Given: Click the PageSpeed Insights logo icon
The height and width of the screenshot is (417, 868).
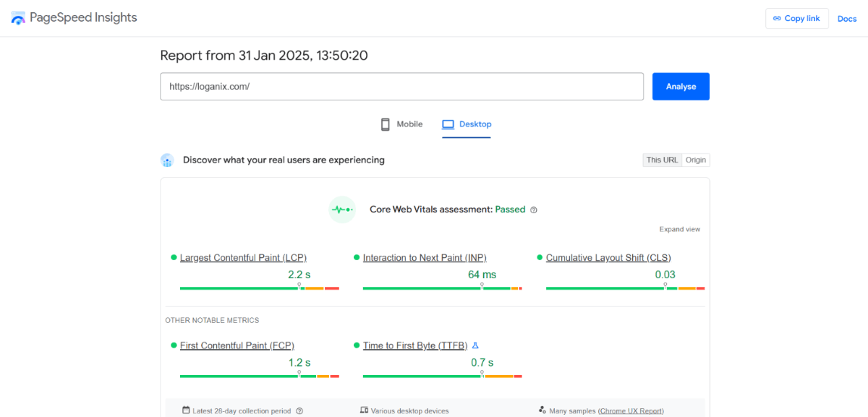Looking at the screenshot, I should 18,18.
